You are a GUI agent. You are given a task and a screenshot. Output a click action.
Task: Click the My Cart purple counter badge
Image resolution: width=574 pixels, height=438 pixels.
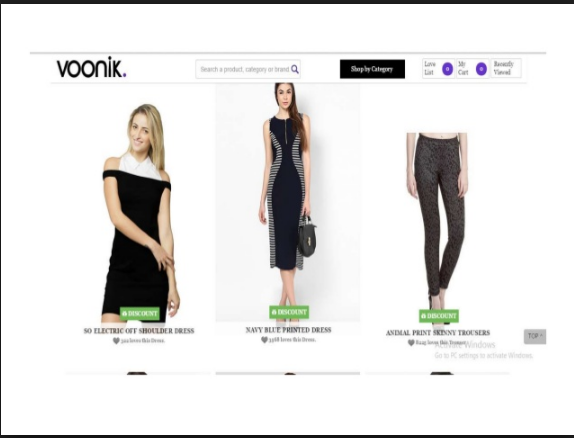click(x=481, y=69)
